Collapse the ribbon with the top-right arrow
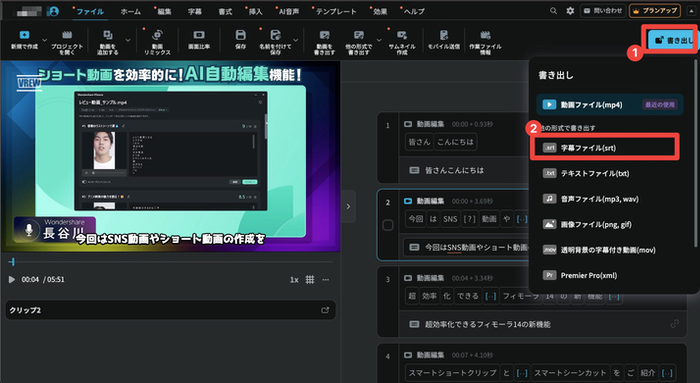The height and width of the screenshot is (383, 700). pos(691,11)
